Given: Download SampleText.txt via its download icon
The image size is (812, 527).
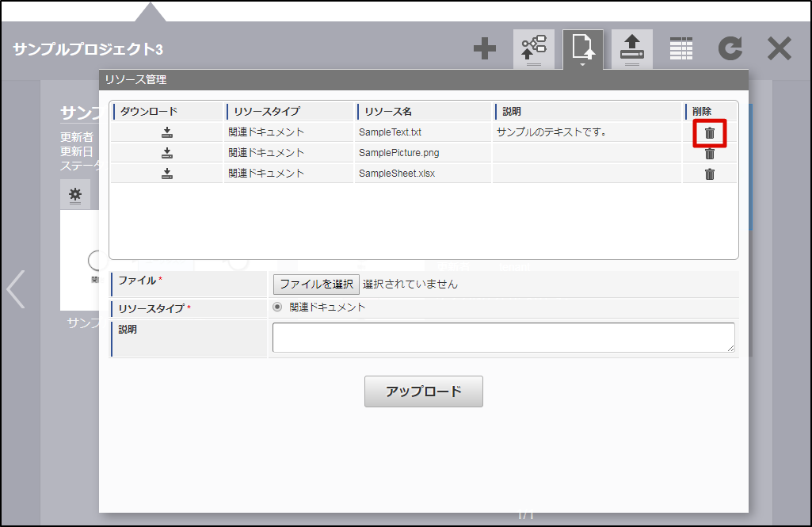Looking at the screenshot, I should tap(166, 132).
